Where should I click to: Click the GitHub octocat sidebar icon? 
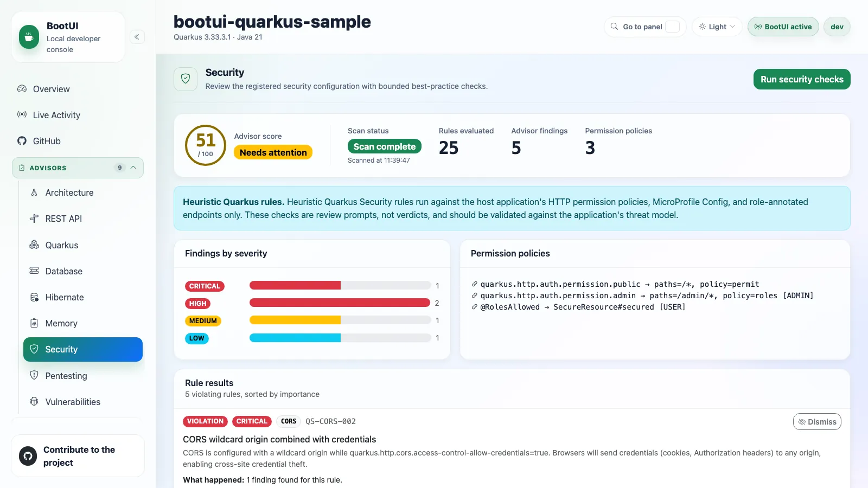click(x=22, y=141)
